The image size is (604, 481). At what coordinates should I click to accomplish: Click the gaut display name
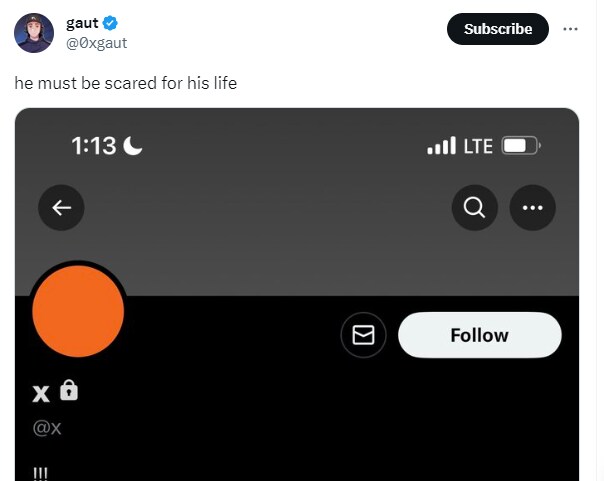coord(82,23)
